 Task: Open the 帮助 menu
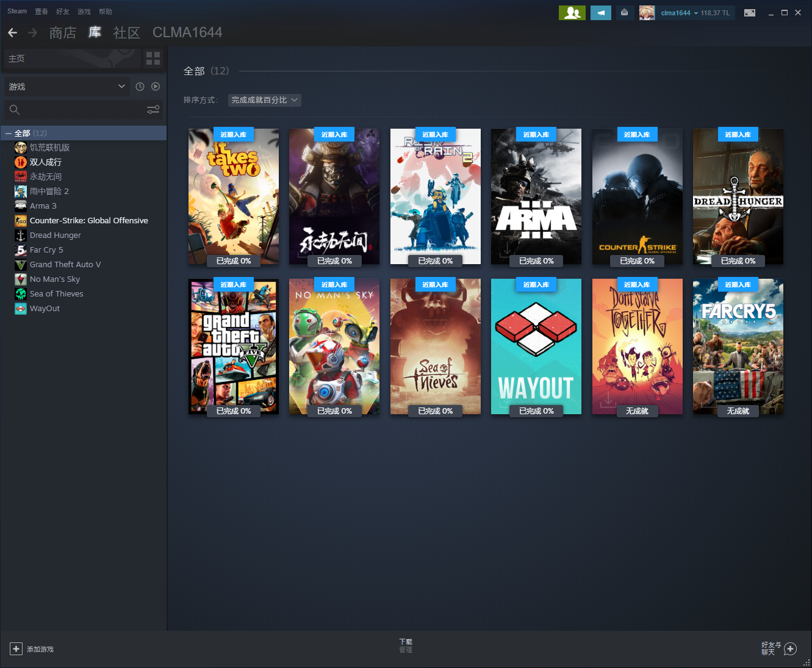pyautogui.click(x=106, y=12)
